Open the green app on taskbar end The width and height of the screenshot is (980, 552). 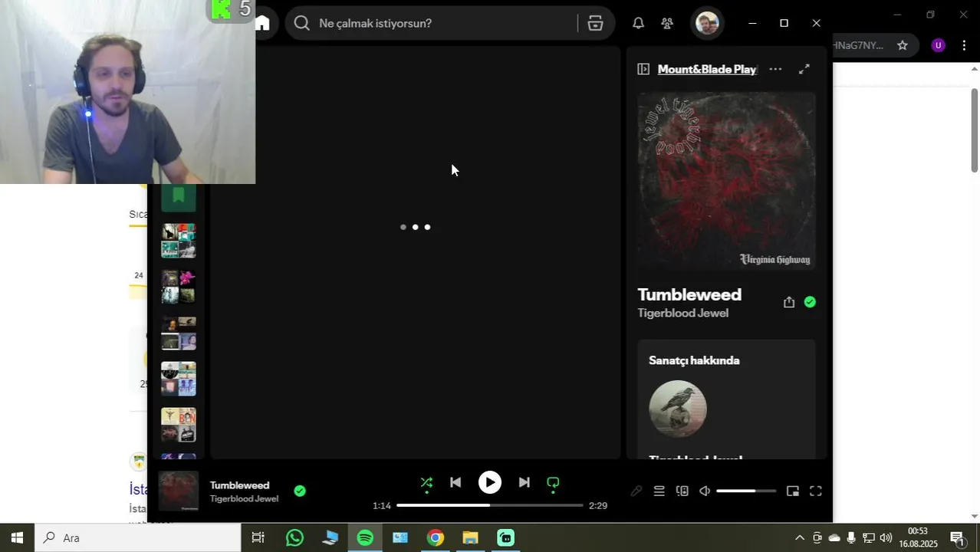click(505, 537)
